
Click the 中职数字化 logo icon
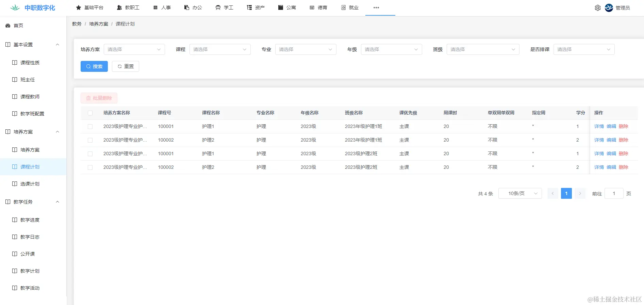point(15,7)
